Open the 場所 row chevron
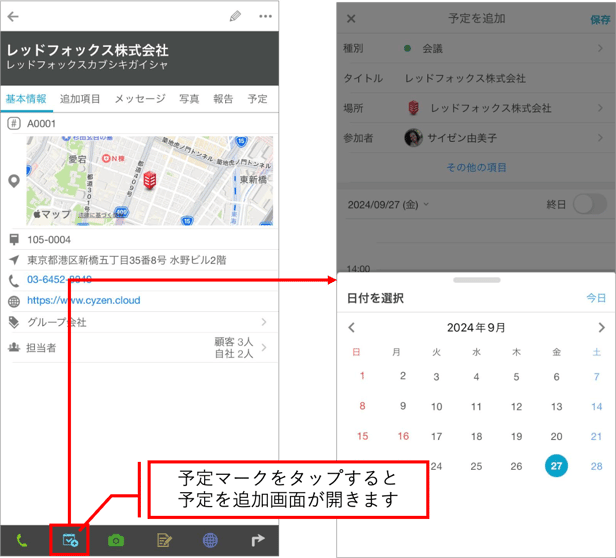The image size is (616, 558). [x=600, y=108]
